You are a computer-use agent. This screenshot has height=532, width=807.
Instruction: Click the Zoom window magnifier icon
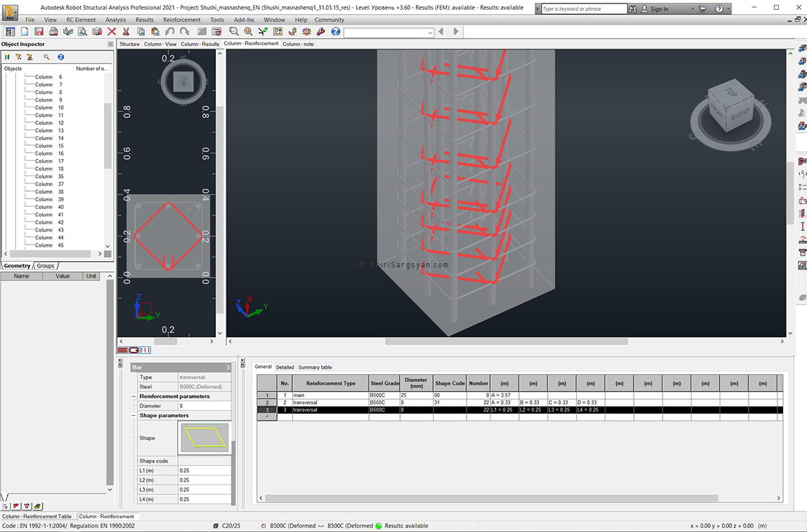[234, 32]
